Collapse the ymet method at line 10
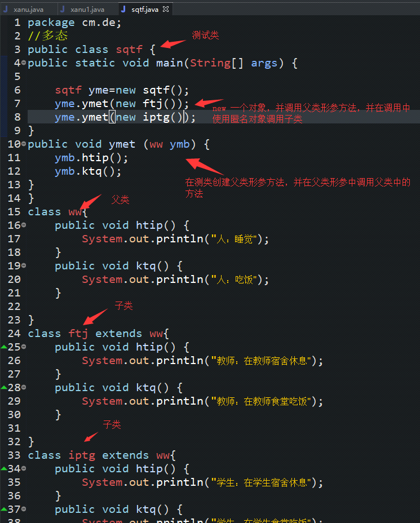The height and width of the screenshot is (523, 420). (24, 144)
